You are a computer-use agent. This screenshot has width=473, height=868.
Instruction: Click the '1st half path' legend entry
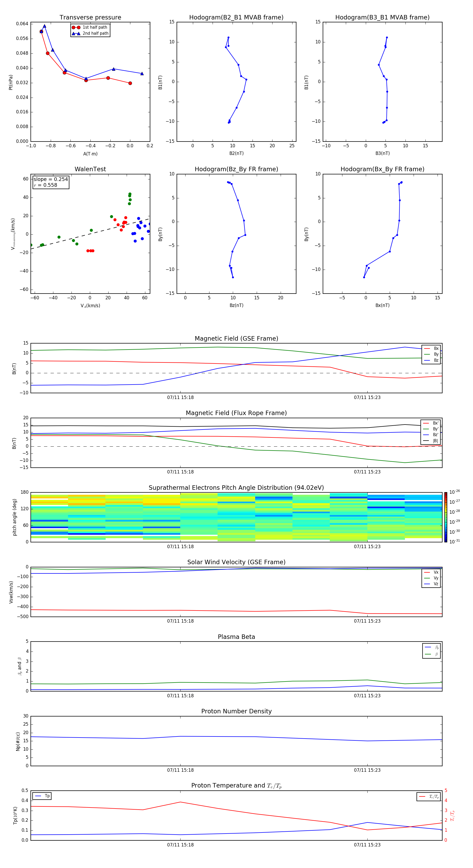[90, 27]
